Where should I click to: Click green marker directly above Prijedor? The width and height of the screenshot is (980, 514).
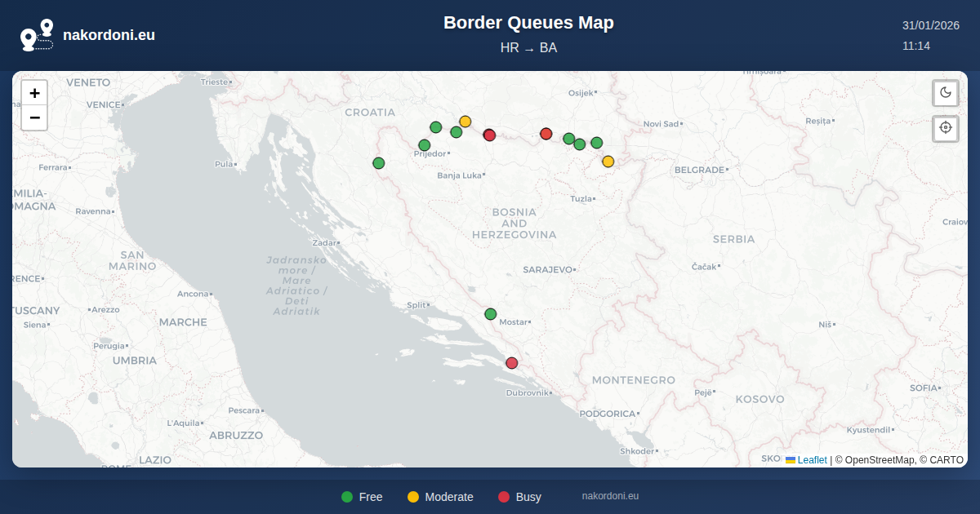[x=425, y=145]
